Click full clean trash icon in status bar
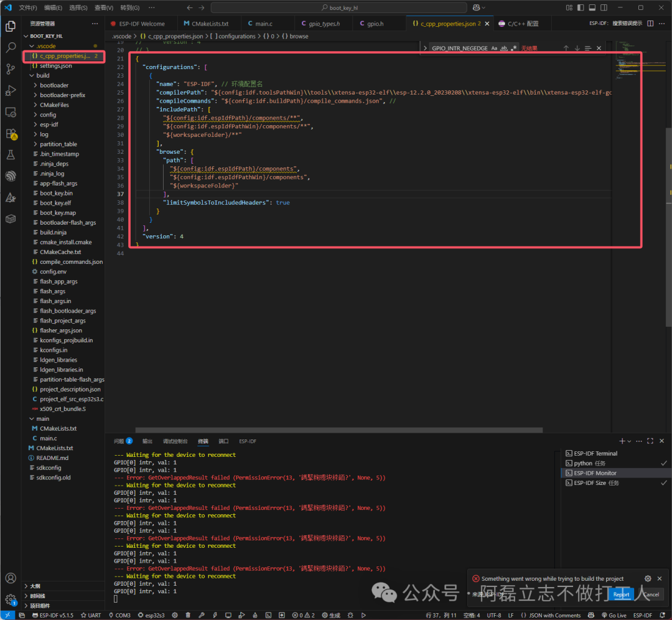672x620 pixels. 188,615
